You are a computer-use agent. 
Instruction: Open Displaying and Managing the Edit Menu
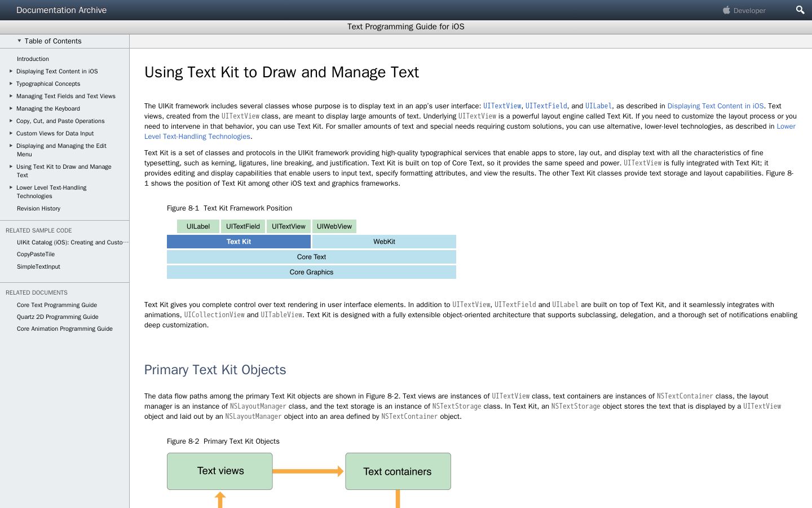pyautogui.click(x=61, y=150)
